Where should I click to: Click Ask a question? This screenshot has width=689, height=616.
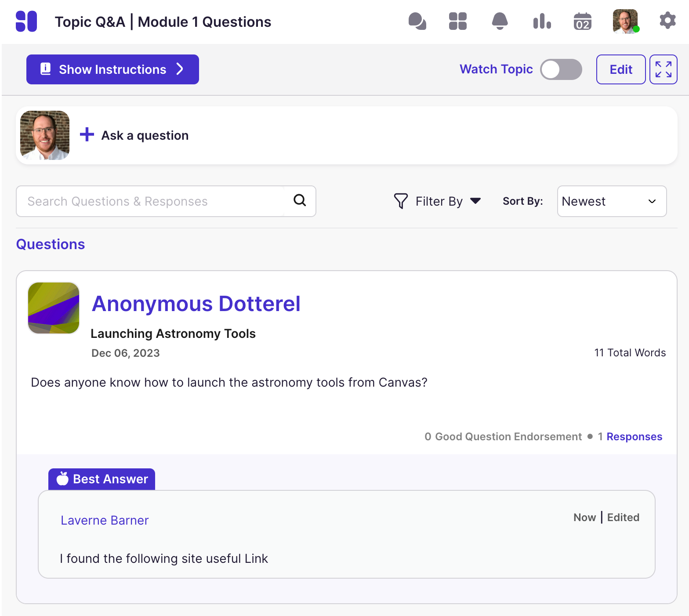(145, 135)
